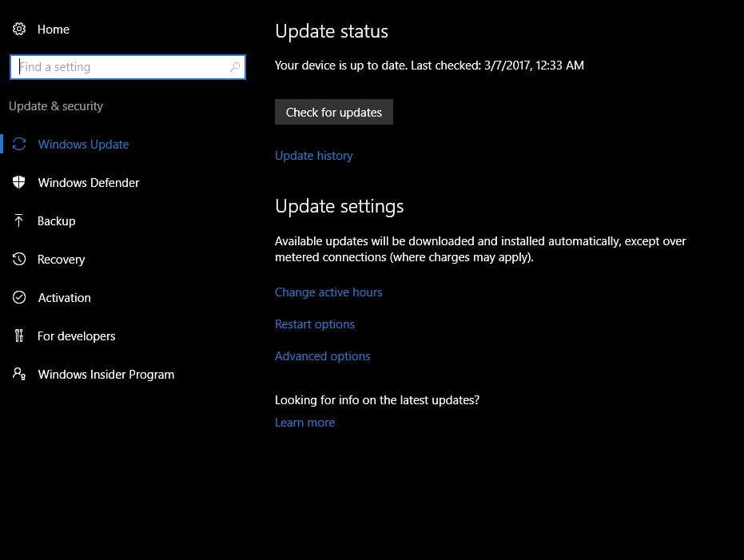Click the 'Your device is up to date' status text
This screenshot has width=744, height=560.
point(429,66)
